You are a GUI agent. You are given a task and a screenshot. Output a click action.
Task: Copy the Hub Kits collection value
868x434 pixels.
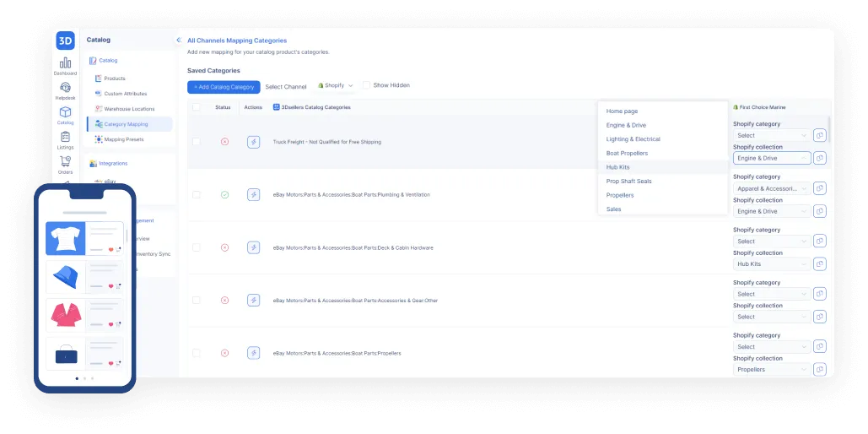click(820, 263)
